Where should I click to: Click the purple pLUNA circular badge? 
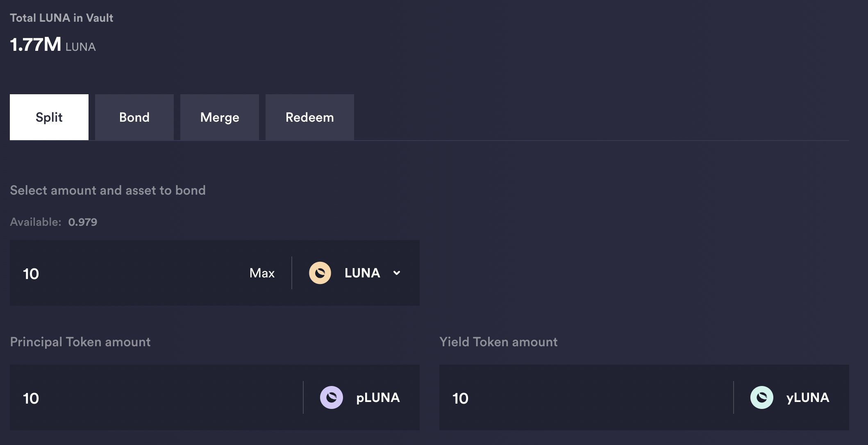[x=331, y=397]
